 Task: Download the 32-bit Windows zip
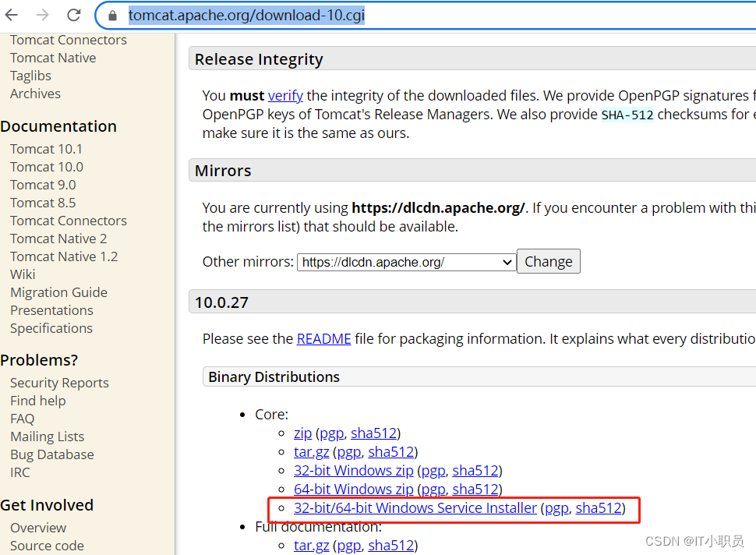[353, 470]
